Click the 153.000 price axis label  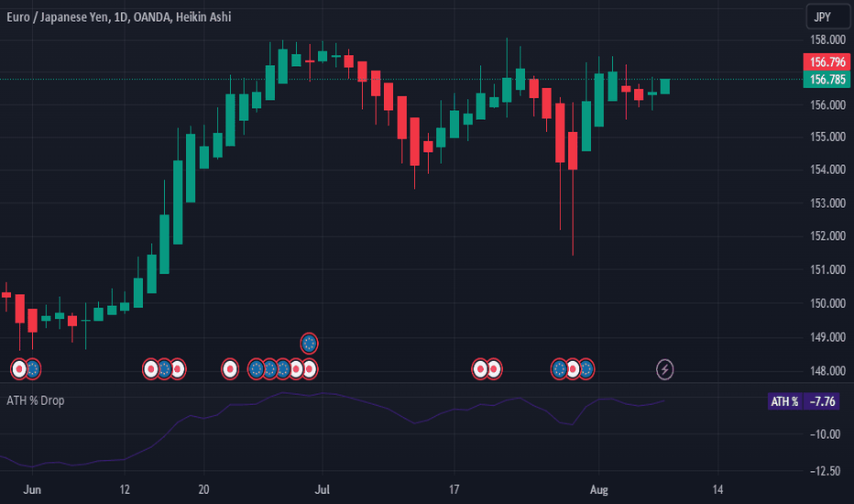coord(827,203)
